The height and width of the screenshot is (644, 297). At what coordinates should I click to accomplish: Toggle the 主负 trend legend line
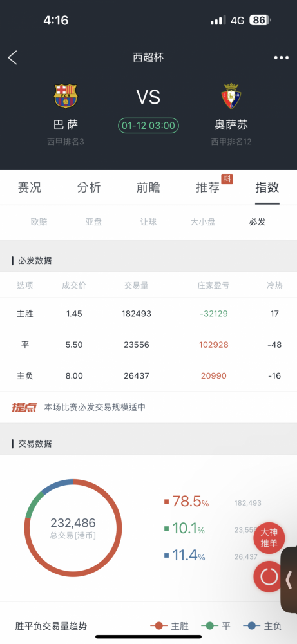262,626
